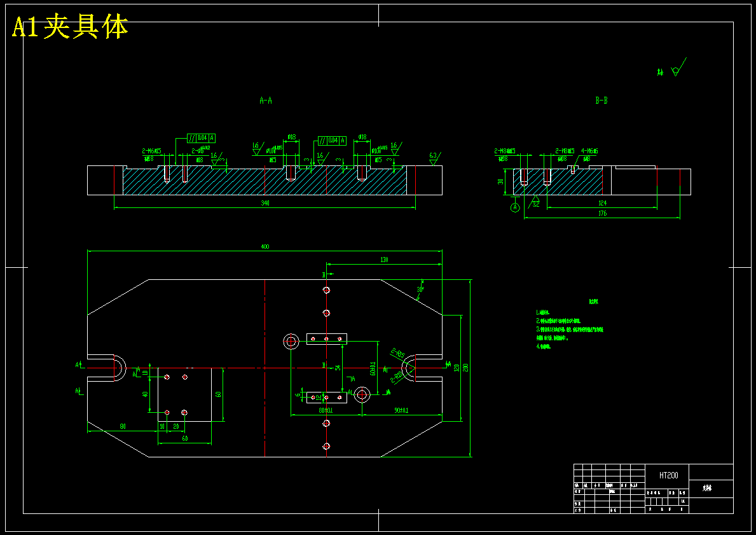756x535 pixels.
Task: Select the horizontal "60" pad width dimension
Action: pos(184,438)
